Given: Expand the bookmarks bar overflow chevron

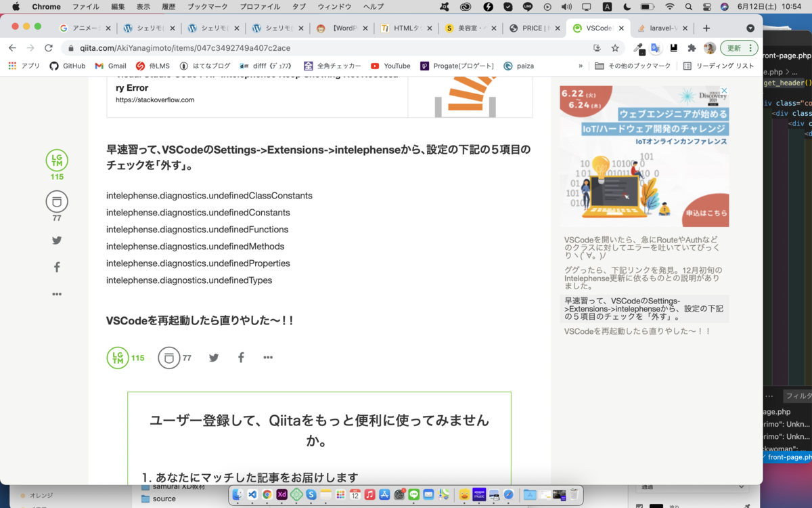Looking at the screenshot, I should (581, 66).
